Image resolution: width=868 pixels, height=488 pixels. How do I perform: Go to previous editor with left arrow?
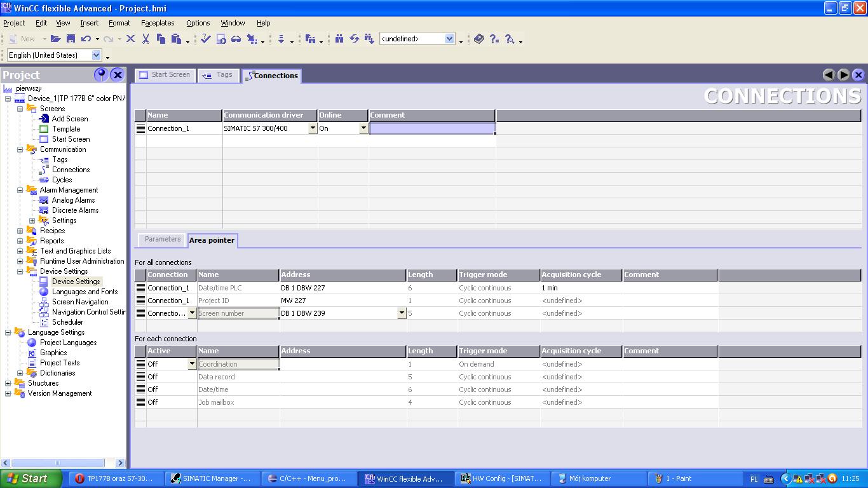click(x=829, y=75)
